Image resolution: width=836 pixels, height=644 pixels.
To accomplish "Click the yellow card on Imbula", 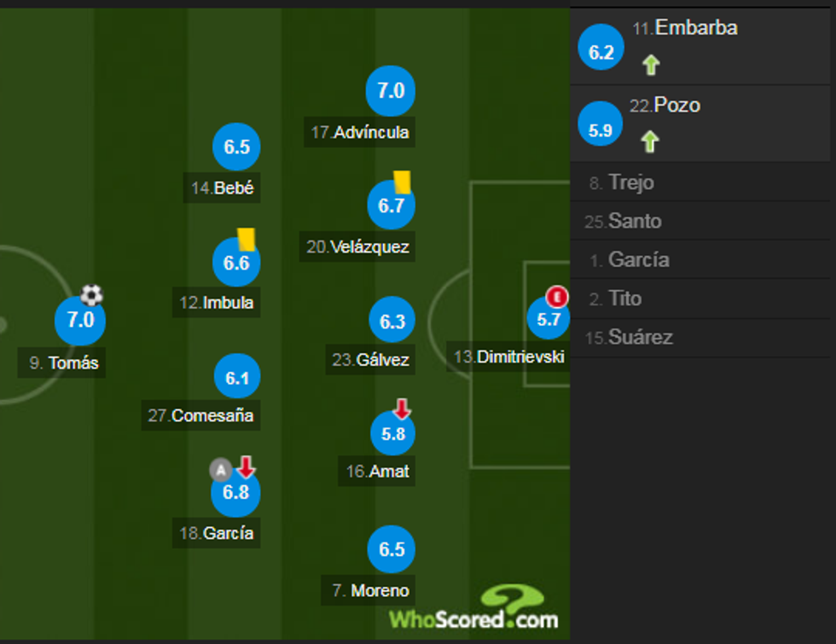I will pos(247,238).
